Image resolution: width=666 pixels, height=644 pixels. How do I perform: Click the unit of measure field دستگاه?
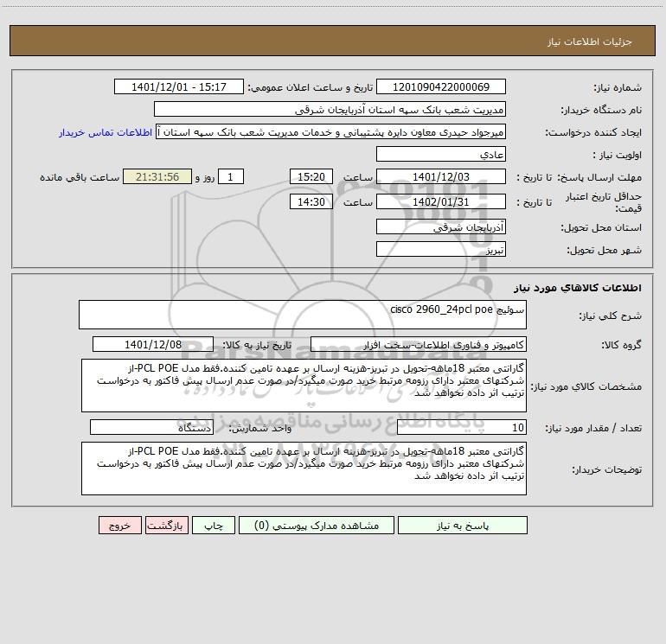(151, 428)
